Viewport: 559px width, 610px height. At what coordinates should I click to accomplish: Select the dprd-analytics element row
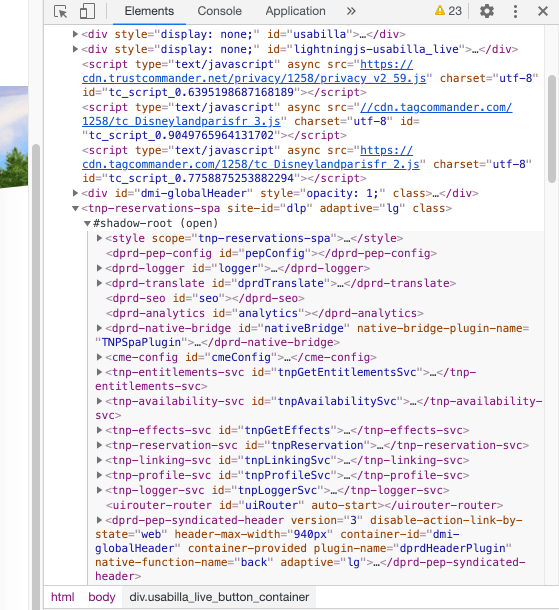point(265,313)
